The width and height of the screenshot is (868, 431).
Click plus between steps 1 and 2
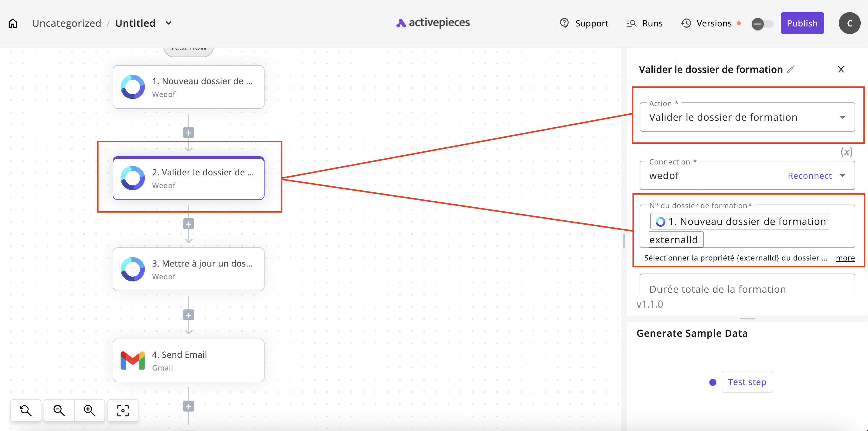click(x=188, y=133)
